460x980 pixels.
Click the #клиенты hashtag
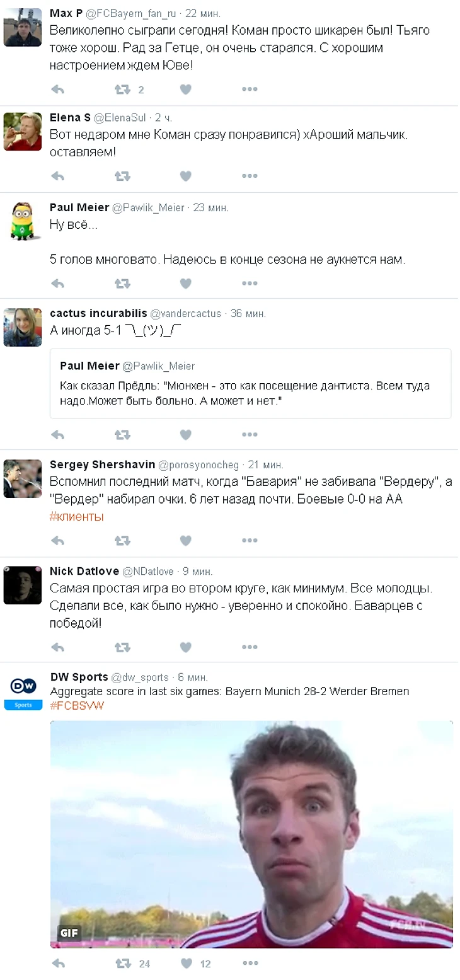(76, 517)
